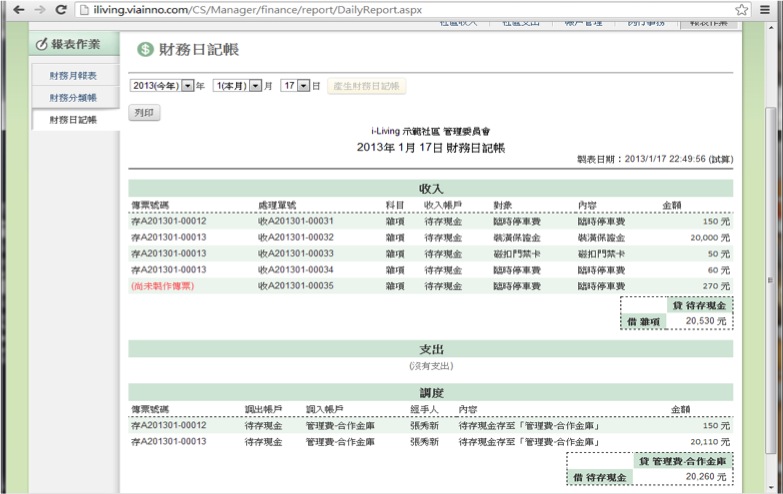Click the (沒有支出) message
783x494 pixels.
click(x=431, y=366)
